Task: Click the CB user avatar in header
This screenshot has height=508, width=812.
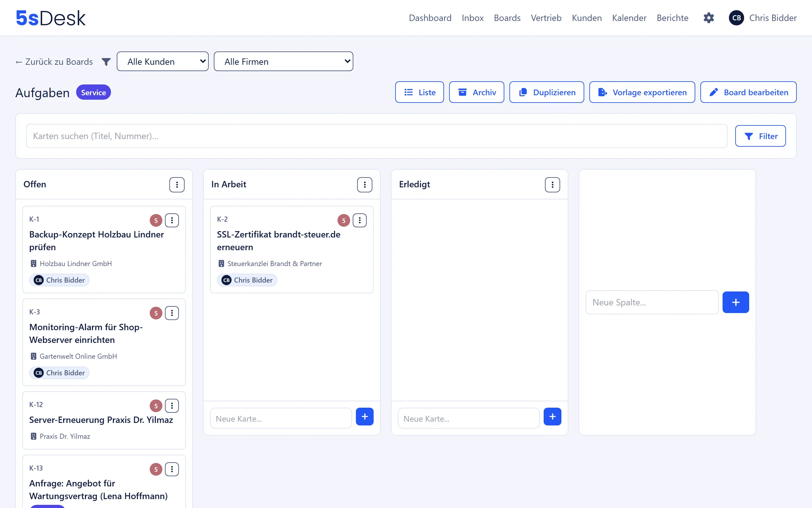Action: (737, 18)
